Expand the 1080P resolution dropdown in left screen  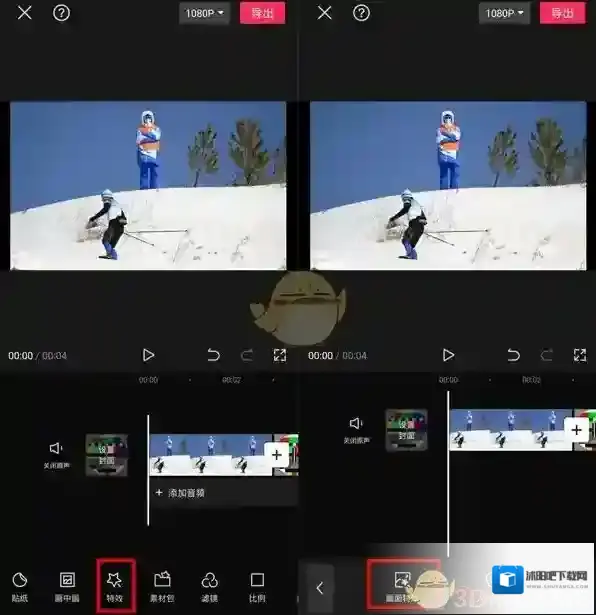coord(204,13)
